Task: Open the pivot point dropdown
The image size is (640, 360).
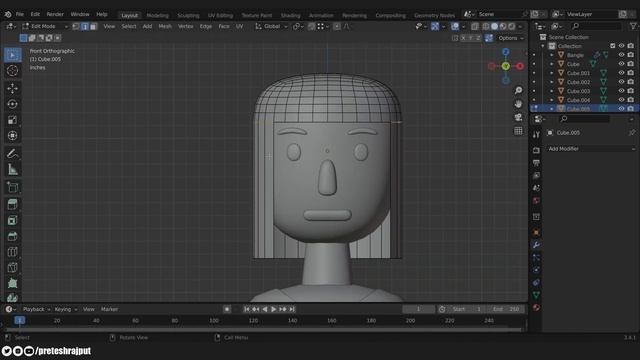Action: click(298, 27)
